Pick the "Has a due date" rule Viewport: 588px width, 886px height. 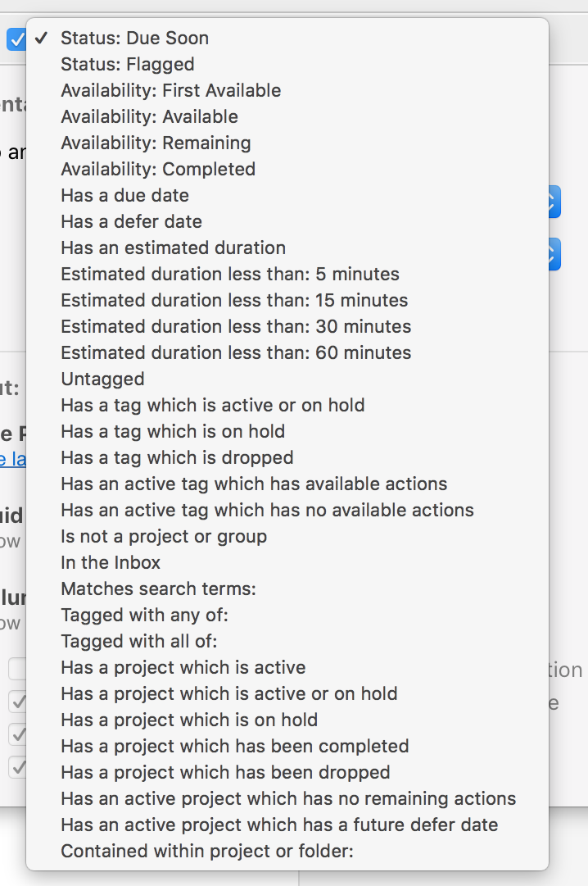tap(124, 195)
